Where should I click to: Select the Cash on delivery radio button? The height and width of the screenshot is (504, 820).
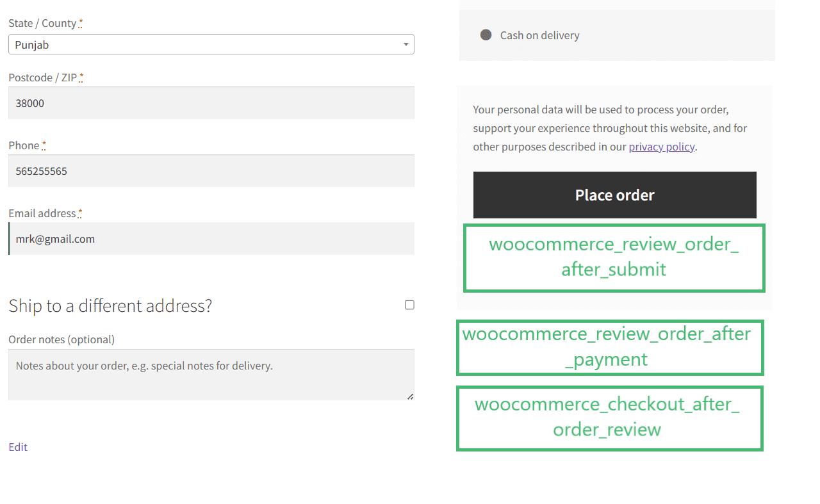[x=486, y=35]
